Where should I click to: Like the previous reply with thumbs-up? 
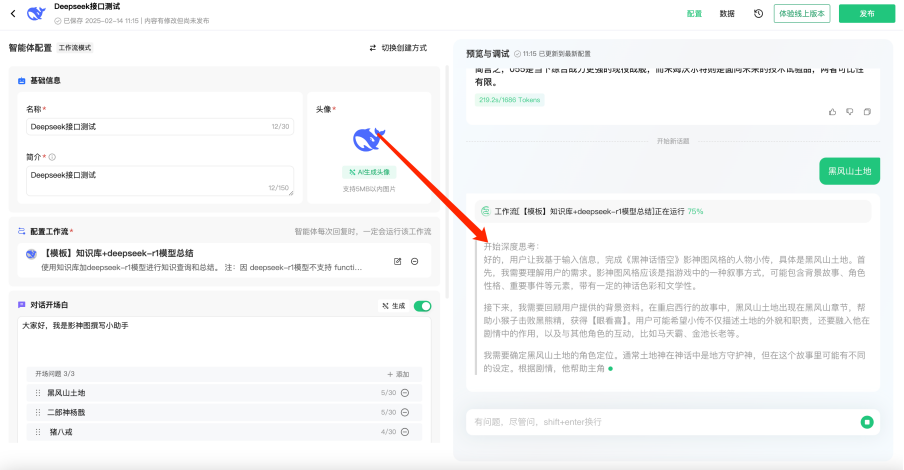[x=832, y=112]
